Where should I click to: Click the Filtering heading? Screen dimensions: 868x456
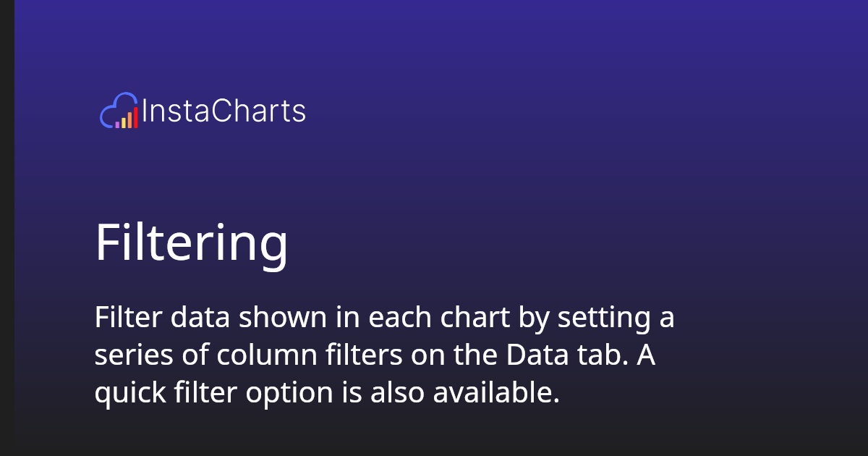191,243
